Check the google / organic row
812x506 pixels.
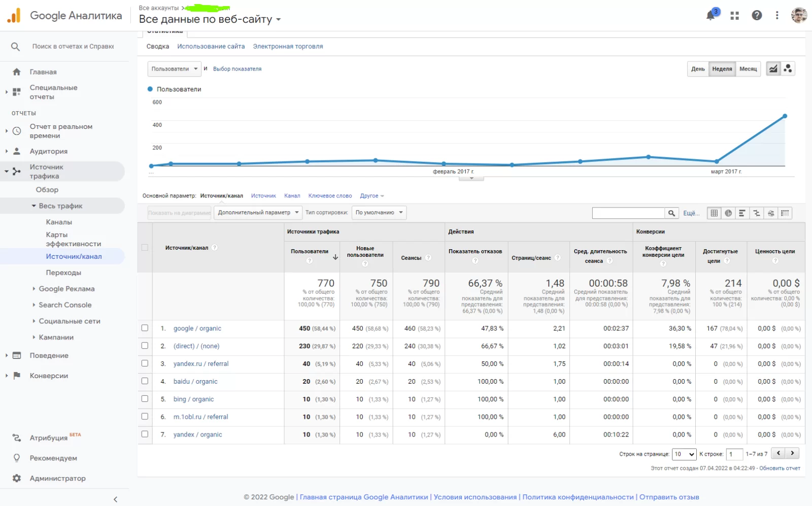tap(145, 328)
